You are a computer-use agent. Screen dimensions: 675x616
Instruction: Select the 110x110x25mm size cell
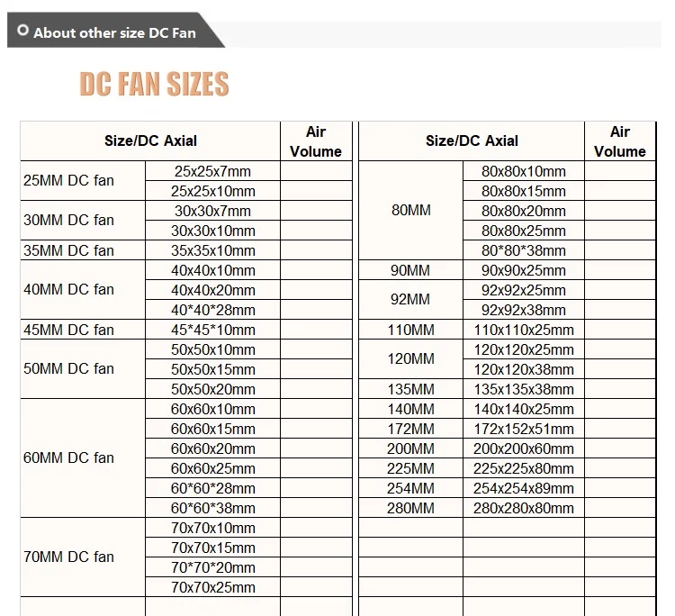(524, 330)
